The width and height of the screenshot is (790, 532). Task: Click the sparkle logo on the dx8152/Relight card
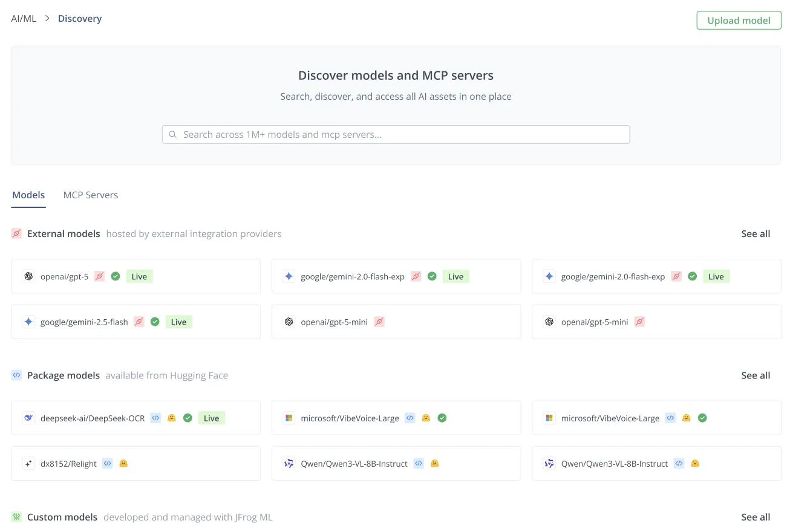click(x=28, y=463)
